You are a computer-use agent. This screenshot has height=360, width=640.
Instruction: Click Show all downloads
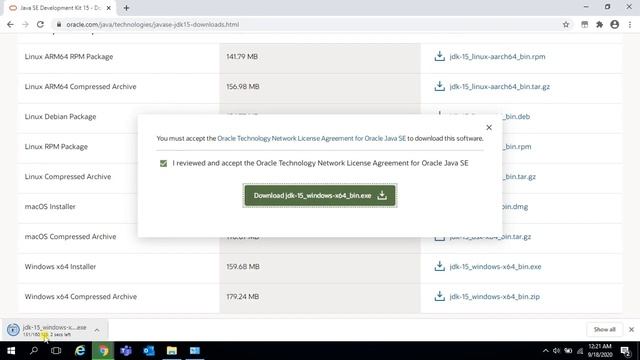(604, 329)
